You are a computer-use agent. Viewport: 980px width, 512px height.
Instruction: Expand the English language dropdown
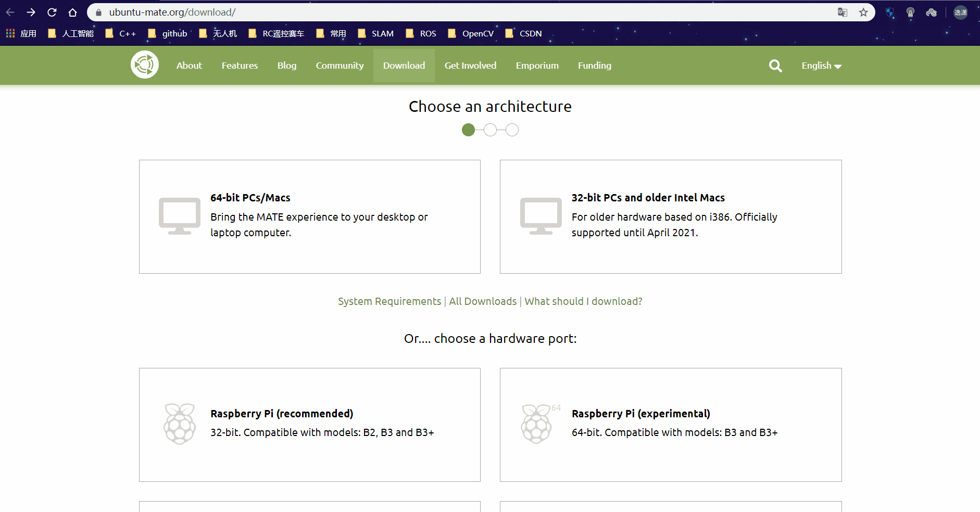click(x=821, y=66)
